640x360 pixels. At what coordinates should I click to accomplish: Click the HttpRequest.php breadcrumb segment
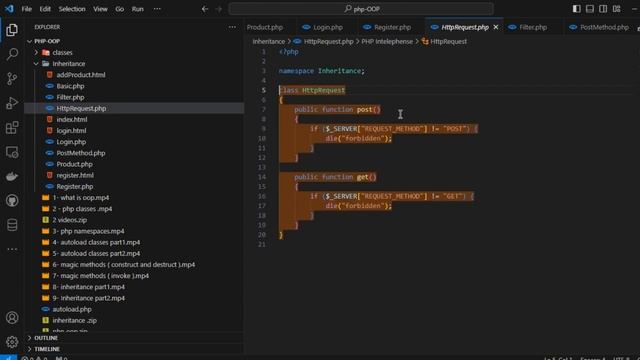coord(328,41)
